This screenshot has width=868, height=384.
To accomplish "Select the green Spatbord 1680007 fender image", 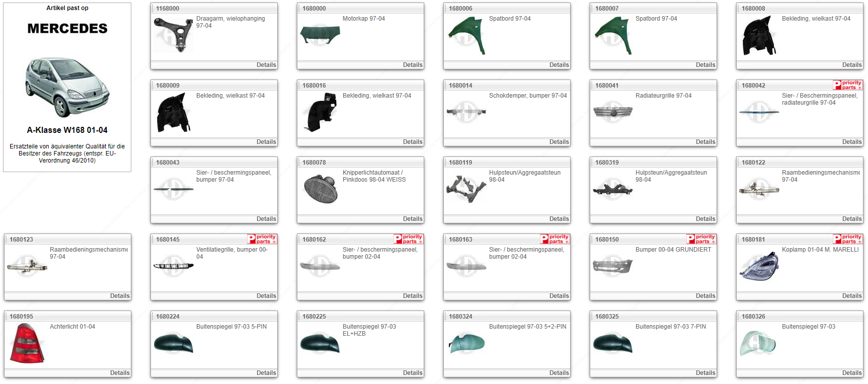I will click(613, 35).
